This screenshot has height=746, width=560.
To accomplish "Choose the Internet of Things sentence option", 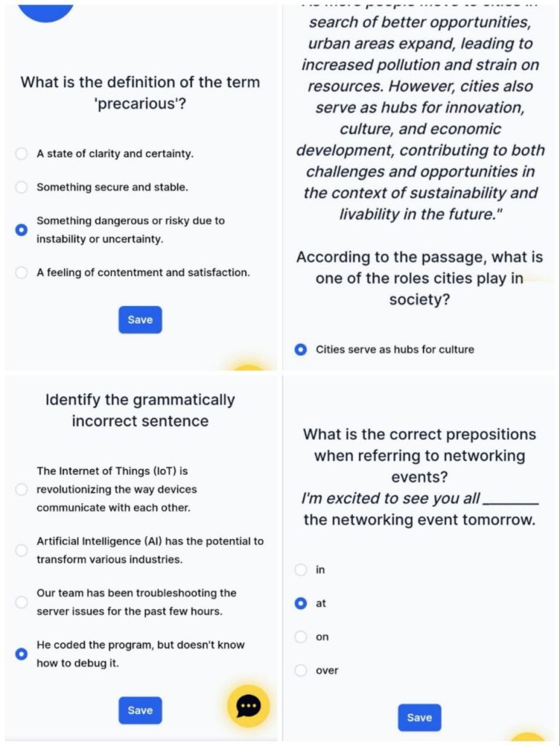I will pos(22,490).
